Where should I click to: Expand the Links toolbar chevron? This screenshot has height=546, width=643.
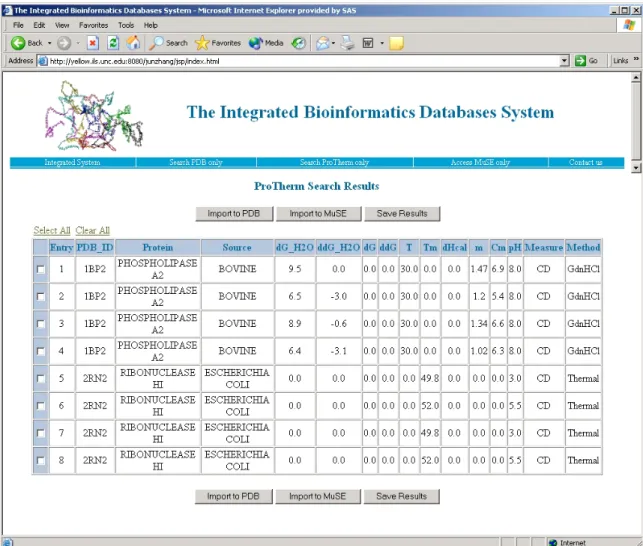pos(636,59)
